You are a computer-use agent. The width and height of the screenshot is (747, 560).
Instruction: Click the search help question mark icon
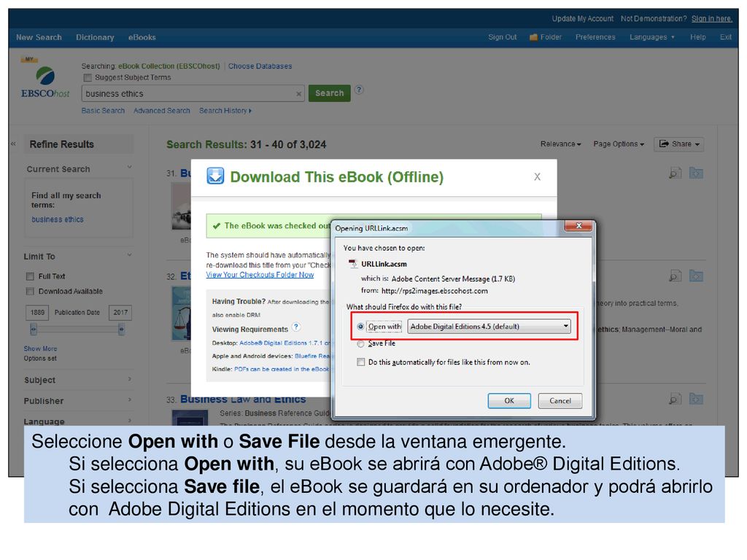click(359, 90)
